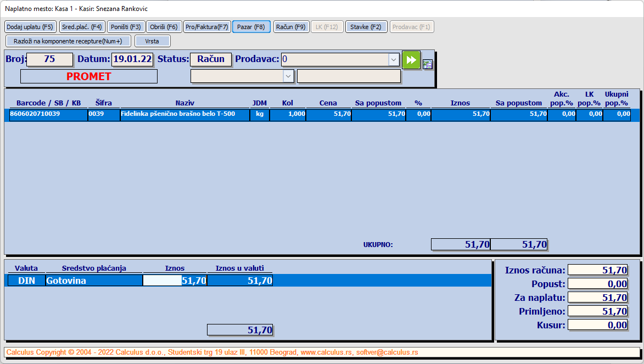Select barcode cell 8606020710039

(x=48, y=114)
